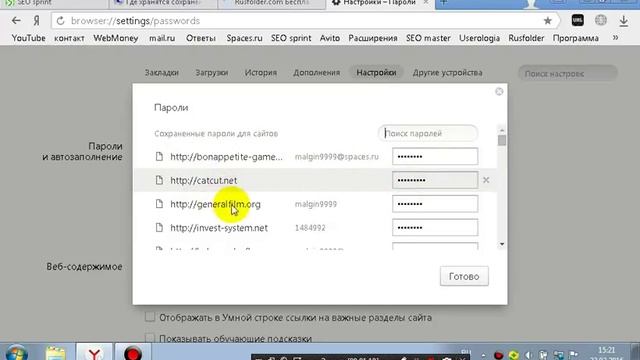The width and height of the screenshot is (640, 360).
Task: Click the page icon beside bonappetite-game
Action: [x=159, y=157]
